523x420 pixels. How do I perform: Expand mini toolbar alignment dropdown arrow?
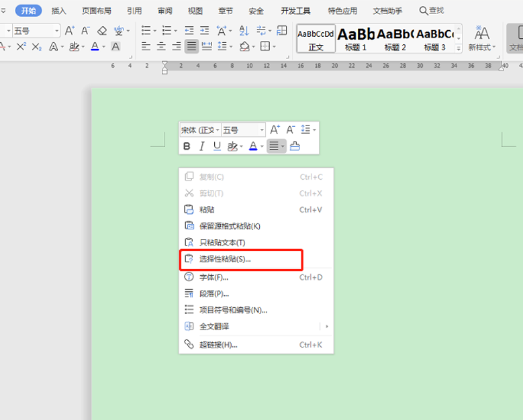(283, 146)
